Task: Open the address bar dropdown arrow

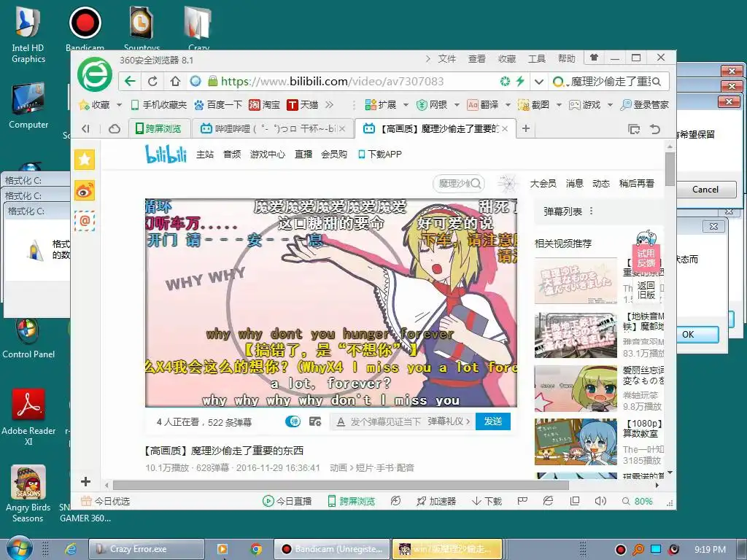Action: pos(539,82)
